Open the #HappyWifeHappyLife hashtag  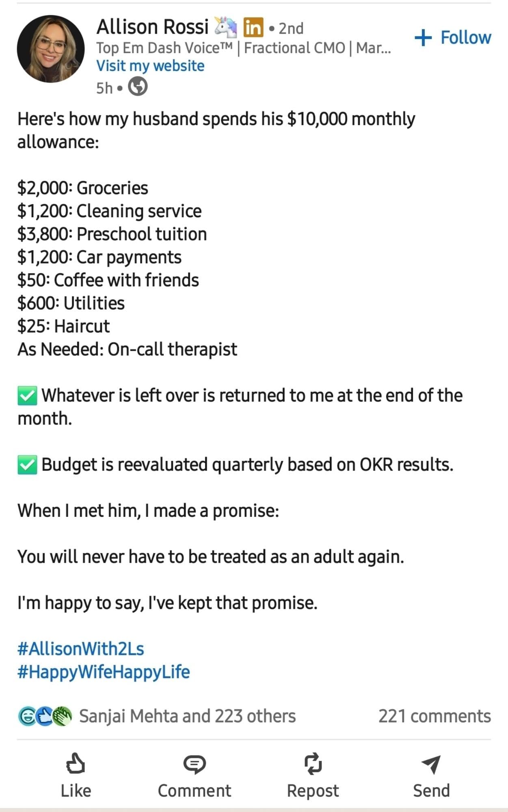(104, 672)
